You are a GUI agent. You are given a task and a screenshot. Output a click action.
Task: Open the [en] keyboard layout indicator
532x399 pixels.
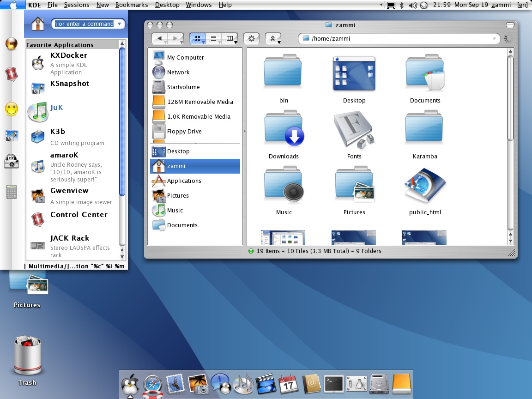coord(522,5)
